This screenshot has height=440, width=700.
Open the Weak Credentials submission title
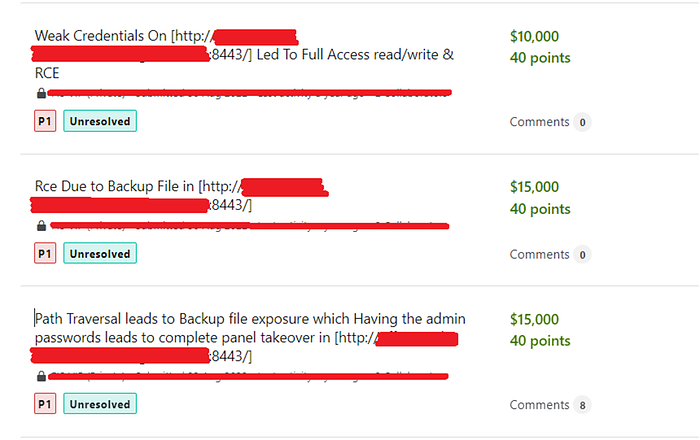[100, 36]
